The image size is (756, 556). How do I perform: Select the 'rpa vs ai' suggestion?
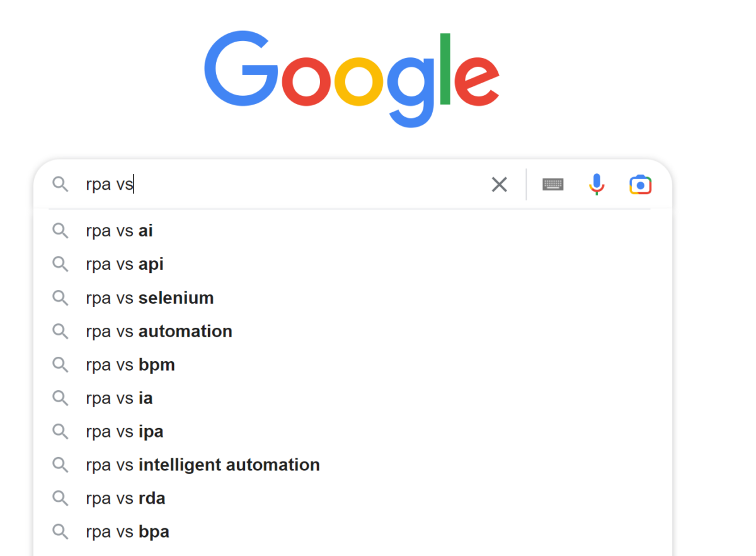tap(120, 231)
